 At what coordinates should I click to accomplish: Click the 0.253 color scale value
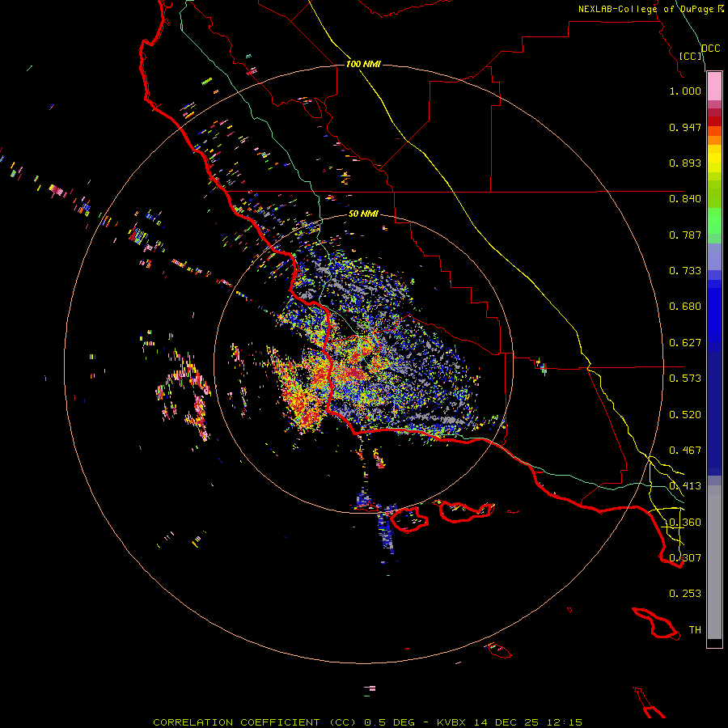click(685, 594)
